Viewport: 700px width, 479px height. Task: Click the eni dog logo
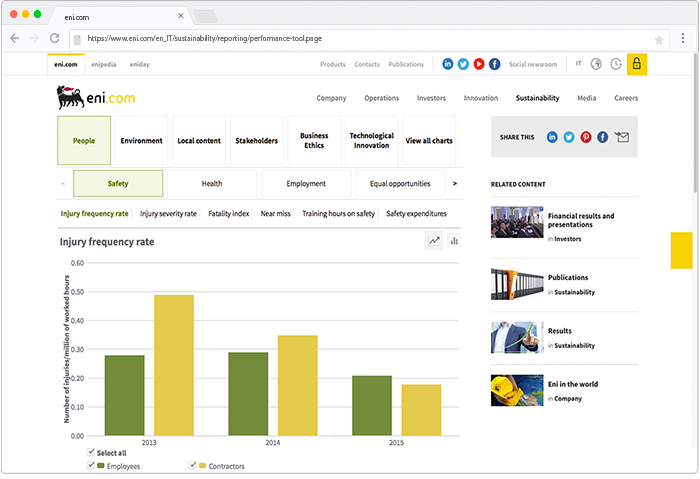point(70,97)
